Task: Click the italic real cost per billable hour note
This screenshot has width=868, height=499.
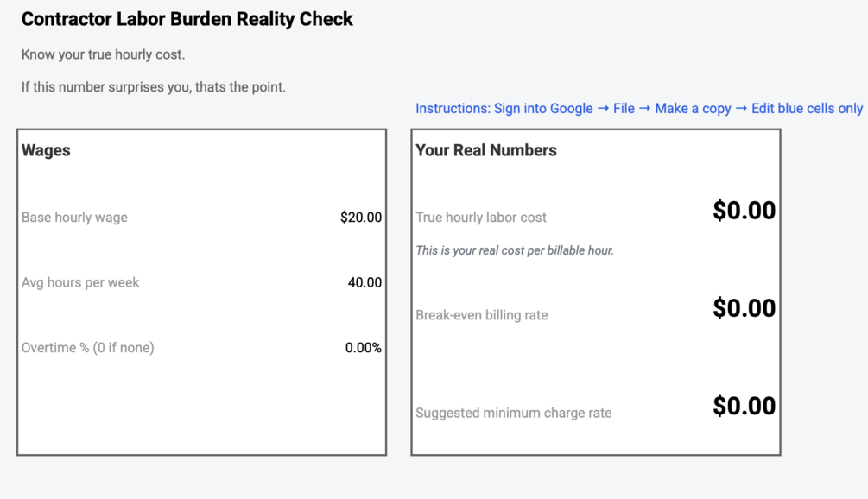Action: [x=515, y=250]
